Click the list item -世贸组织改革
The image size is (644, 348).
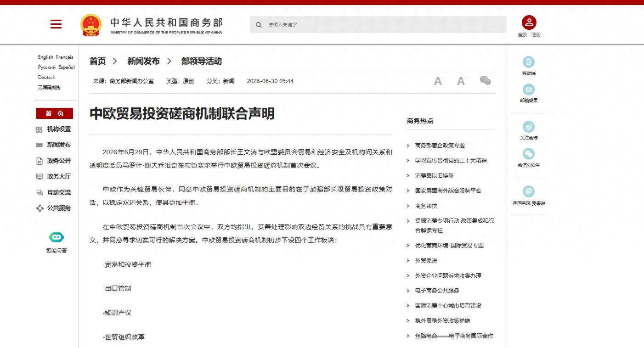coord(124,337)
